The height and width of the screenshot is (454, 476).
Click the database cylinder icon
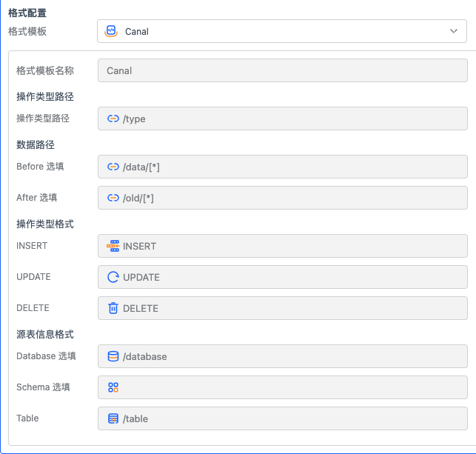point(113,356)
